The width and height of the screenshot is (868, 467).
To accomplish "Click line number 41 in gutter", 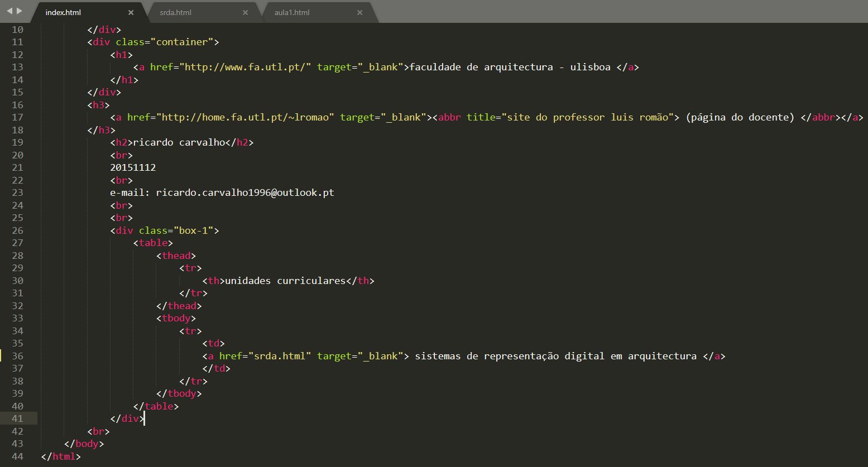I will [18, 418].
